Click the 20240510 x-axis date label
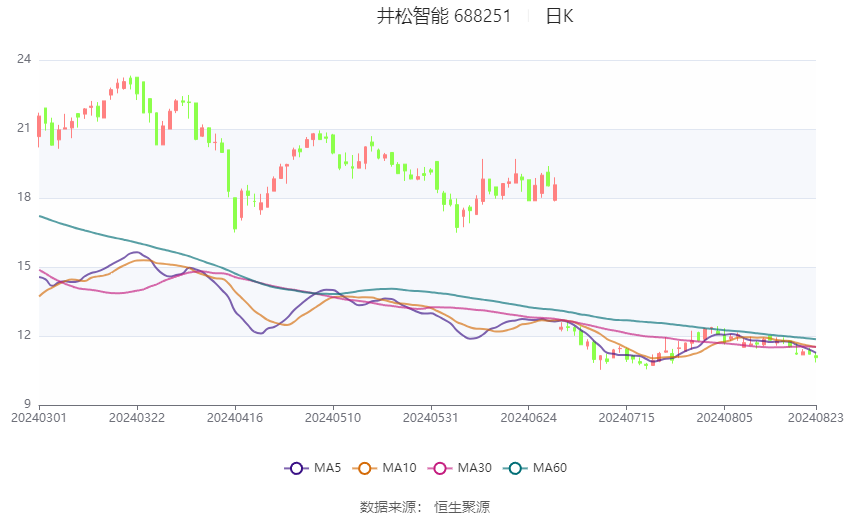Screen dimensions: 850x517 point(333,418)
